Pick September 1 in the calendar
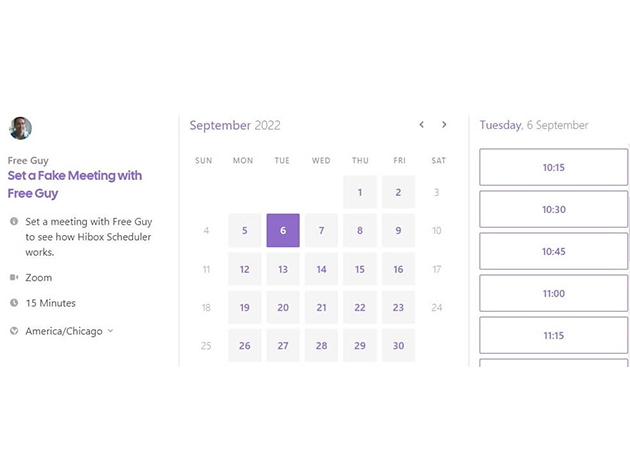 pyautogui.click(x=360, y=192)
